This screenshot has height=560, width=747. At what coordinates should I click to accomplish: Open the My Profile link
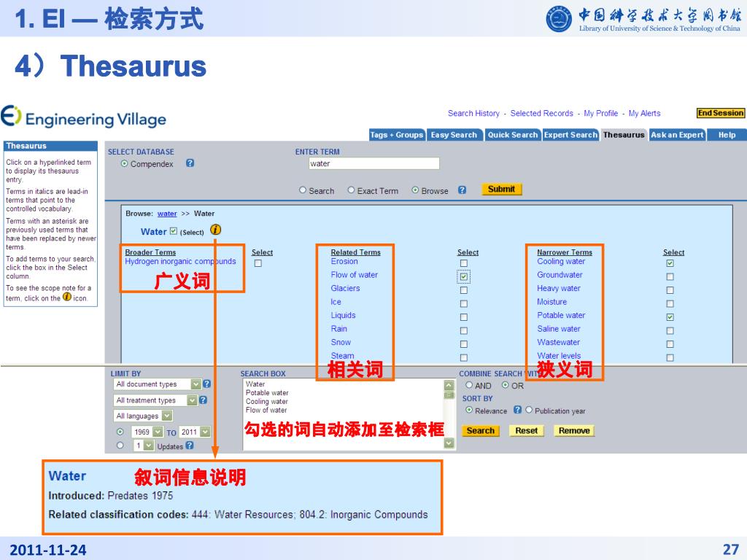pyautogui.click(x=601, y=113)
